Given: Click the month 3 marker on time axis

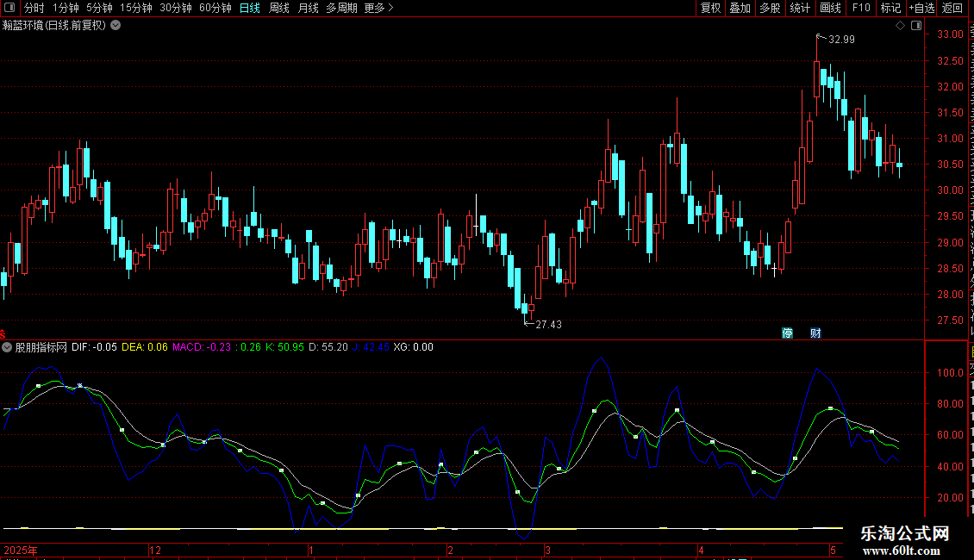Looking at the screenshot, I should pos(548,550).
